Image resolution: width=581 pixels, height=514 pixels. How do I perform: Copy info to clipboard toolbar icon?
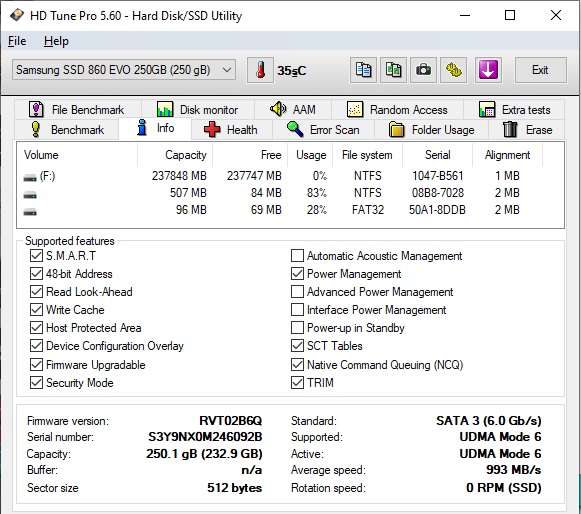tap(363, 70)
